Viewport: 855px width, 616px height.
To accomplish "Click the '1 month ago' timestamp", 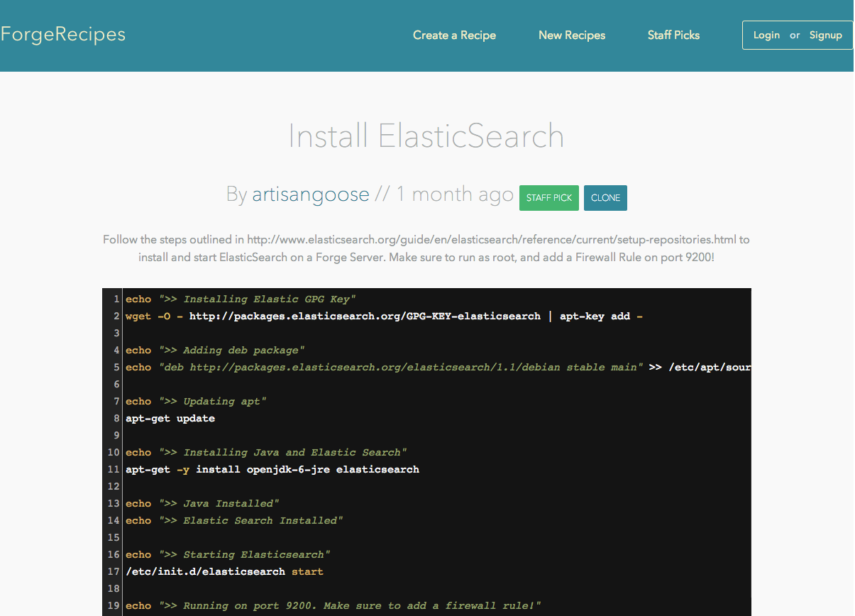I will [455, 194].
